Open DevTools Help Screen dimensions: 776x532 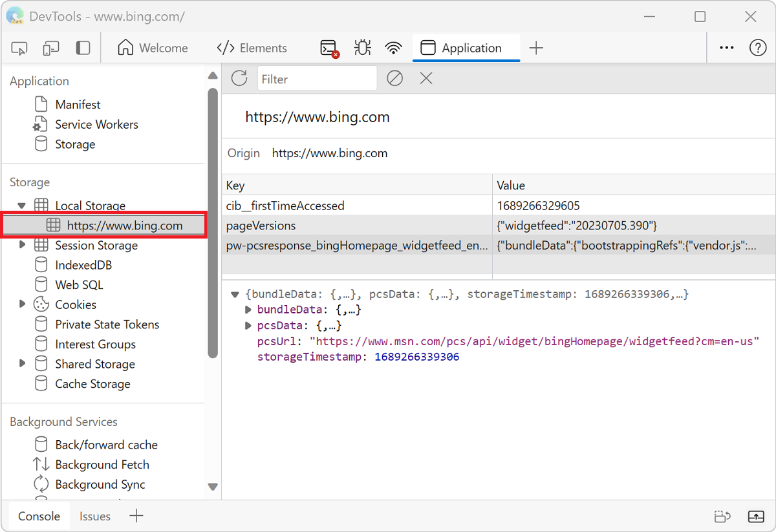[757, 48]
